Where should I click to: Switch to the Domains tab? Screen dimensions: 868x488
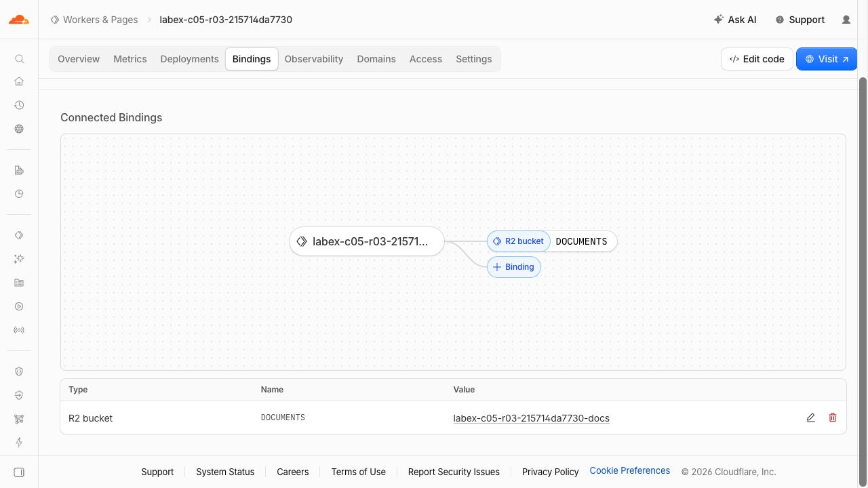[376, 59]
